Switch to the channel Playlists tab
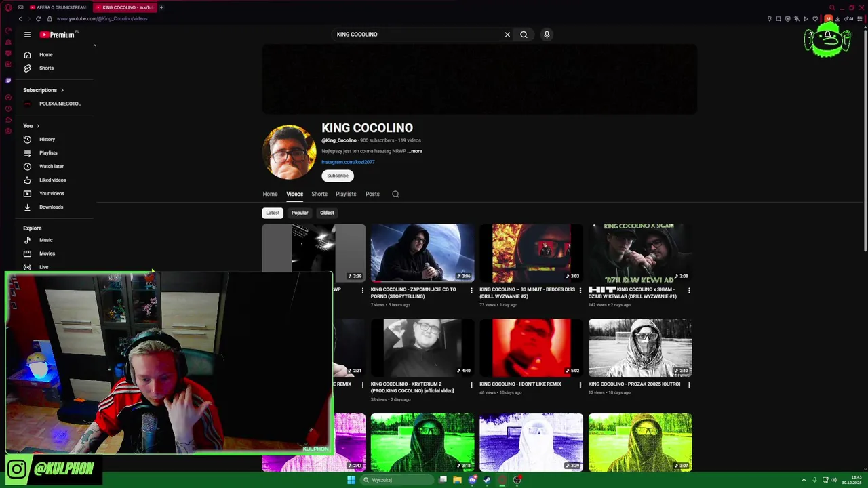Viewport: 868px width, 488px height. (346, 194)
